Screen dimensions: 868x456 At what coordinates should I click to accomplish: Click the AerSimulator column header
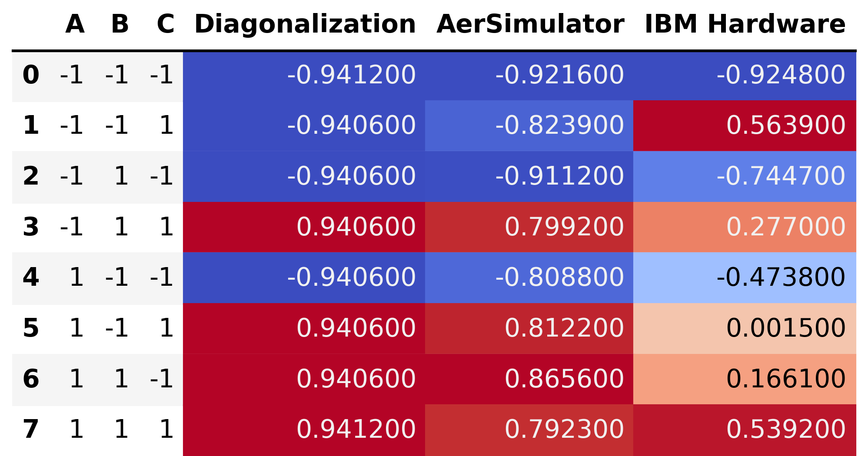[530, 24]
